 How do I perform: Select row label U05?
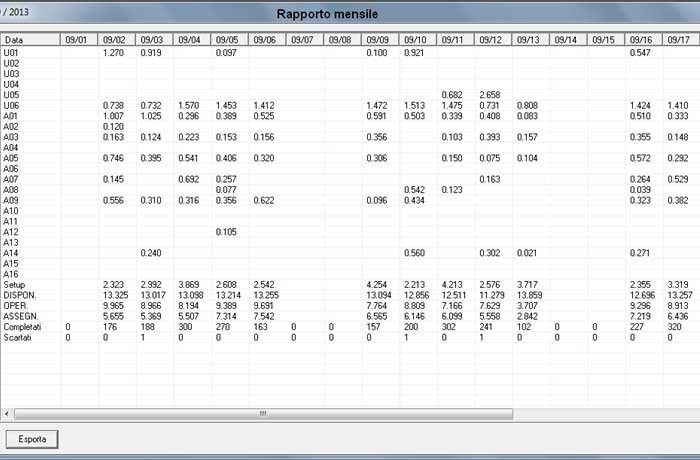11,95
